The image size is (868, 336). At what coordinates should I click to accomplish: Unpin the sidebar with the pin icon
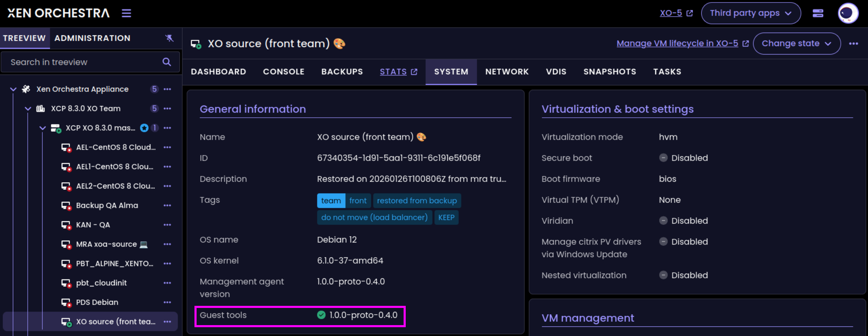click(x=169, y=38)
